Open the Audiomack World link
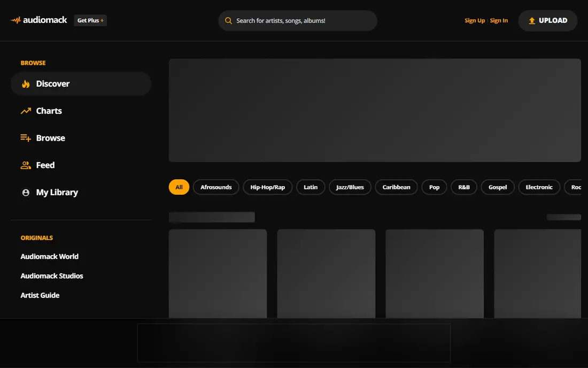588x368 pixels. [x=50, y=257]
